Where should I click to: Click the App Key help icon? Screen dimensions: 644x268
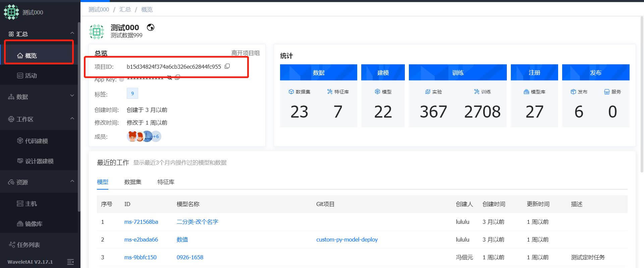[122, 79]
